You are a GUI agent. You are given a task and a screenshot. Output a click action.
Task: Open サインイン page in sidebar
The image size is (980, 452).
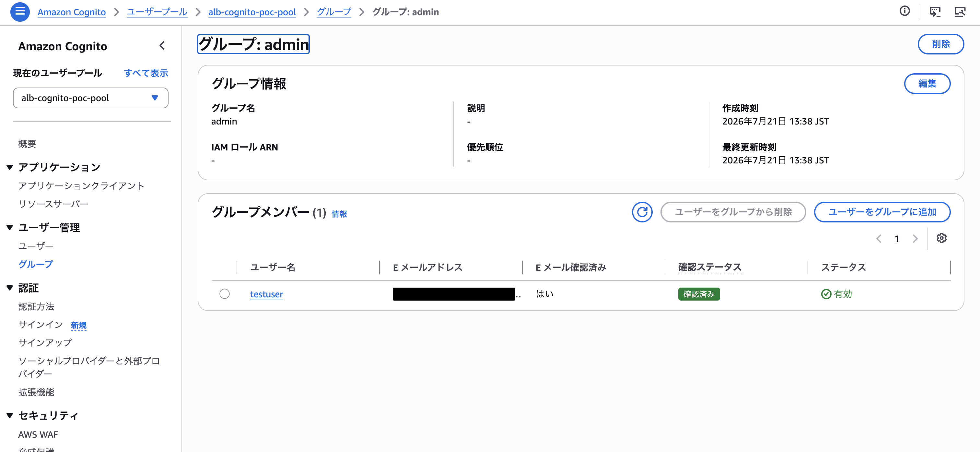click(x=41, y=325)
